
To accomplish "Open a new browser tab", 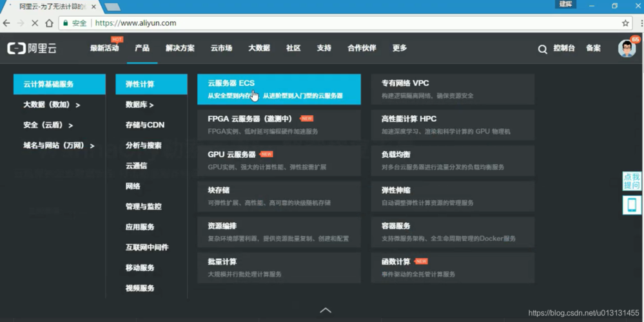I will 112,7.
